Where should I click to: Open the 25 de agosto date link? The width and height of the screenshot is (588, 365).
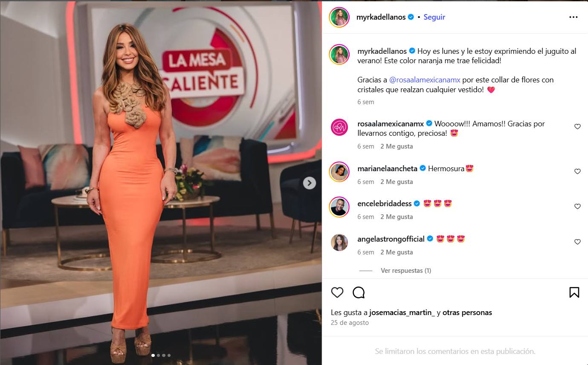coord(350,323)
